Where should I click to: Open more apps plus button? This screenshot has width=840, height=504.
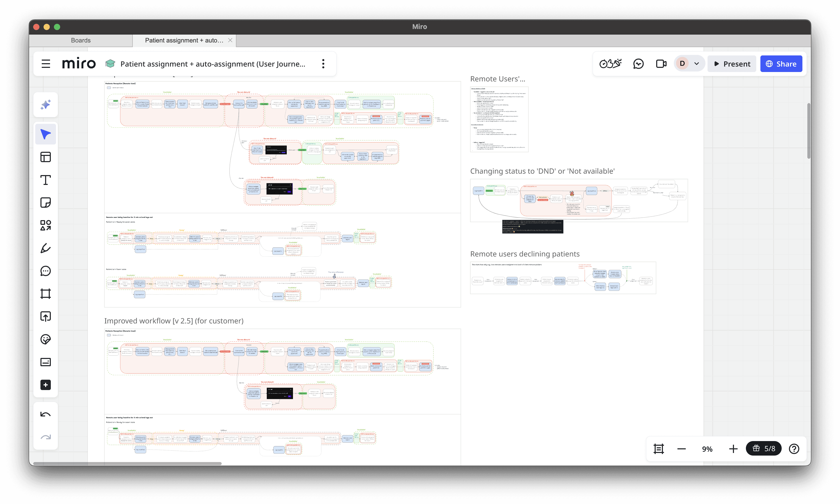click(46, 385)
